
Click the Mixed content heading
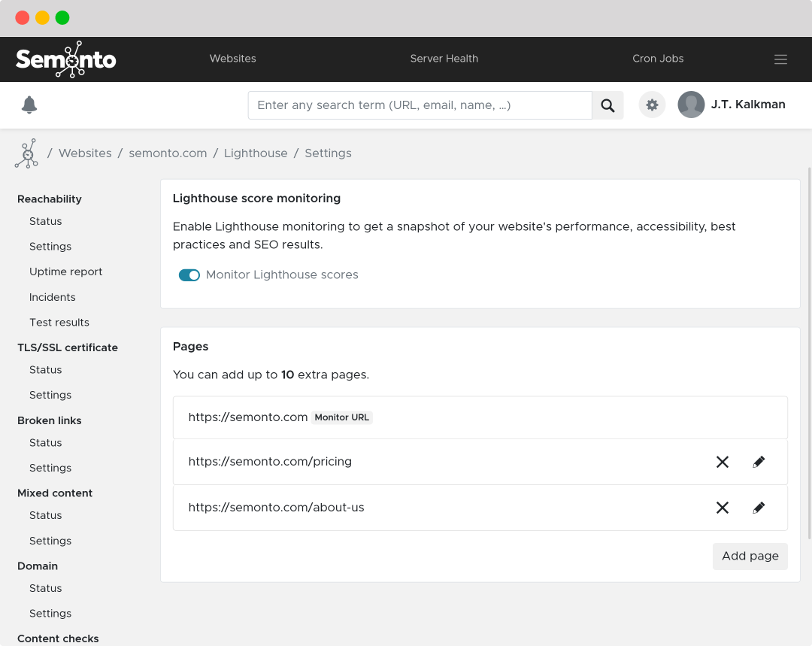55,493
